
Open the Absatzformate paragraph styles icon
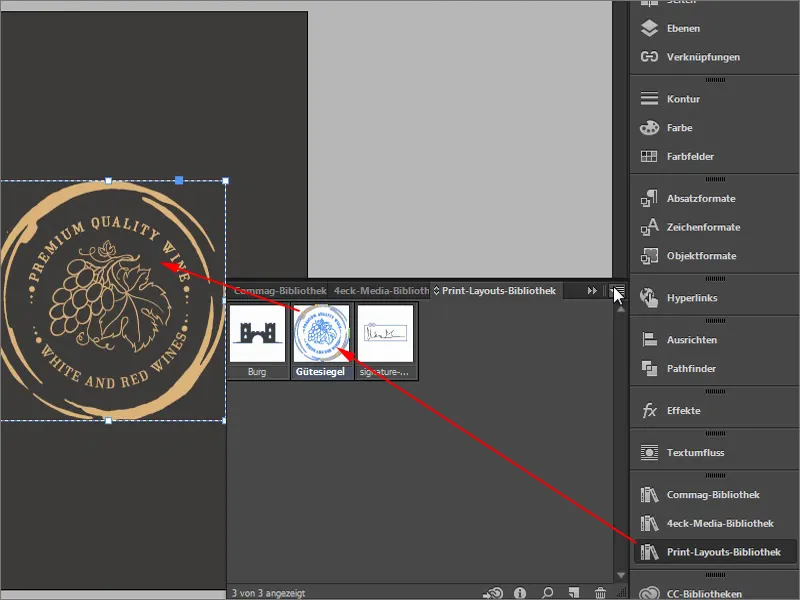pyautogui.click(x=649, y=198)
